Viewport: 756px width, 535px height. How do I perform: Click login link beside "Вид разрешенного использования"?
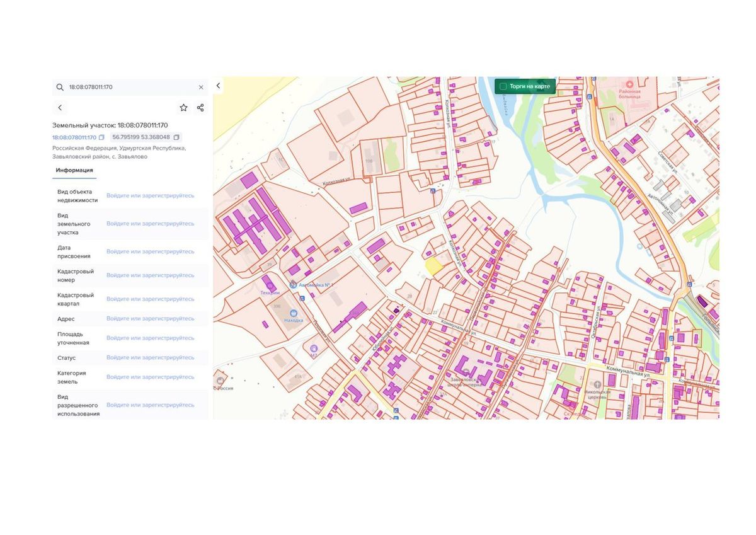pyautogui.click(x=150, y=405)
